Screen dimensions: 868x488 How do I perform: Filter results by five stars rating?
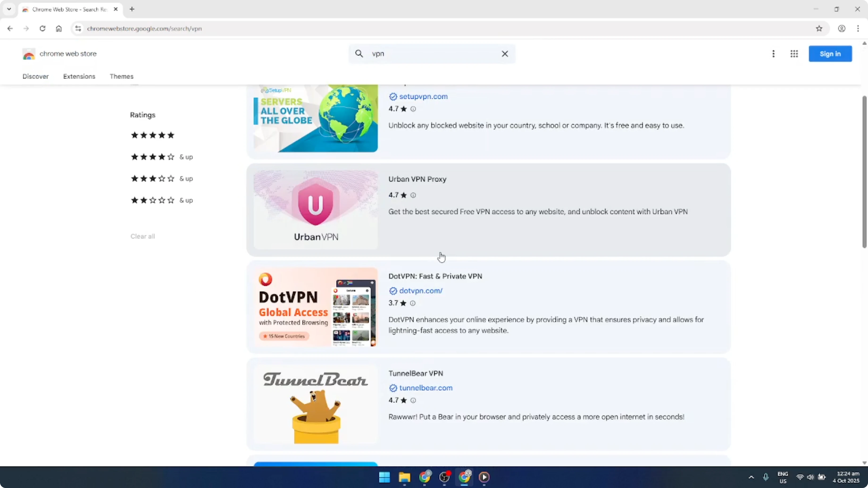point(153,135)
